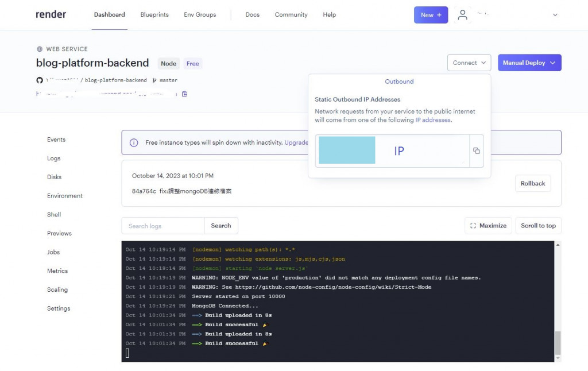Open the Env Groups tab

[200, 14]
